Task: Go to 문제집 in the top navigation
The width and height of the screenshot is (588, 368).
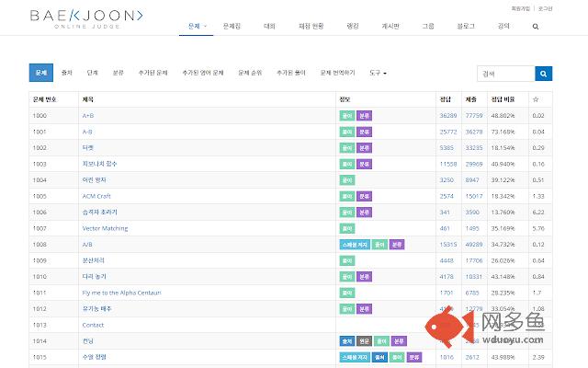Action: point(232,26)
